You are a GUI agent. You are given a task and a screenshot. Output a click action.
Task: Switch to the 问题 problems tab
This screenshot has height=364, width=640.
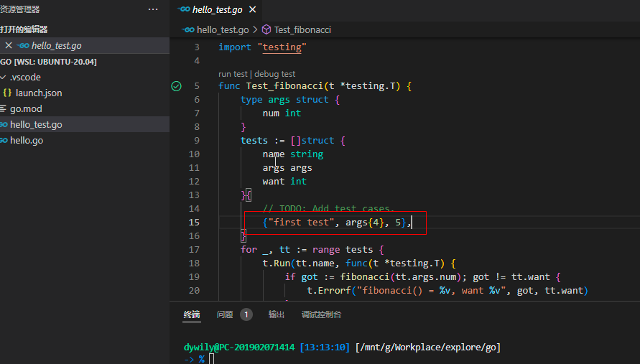click(x=225, y=314)
